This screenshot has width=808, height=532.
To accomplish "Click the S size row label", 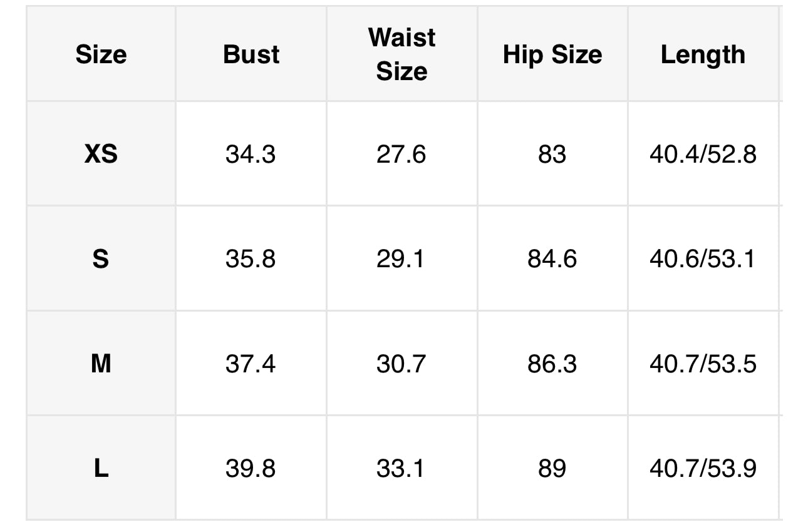I will pyautogui.click(x=101, y=258).
